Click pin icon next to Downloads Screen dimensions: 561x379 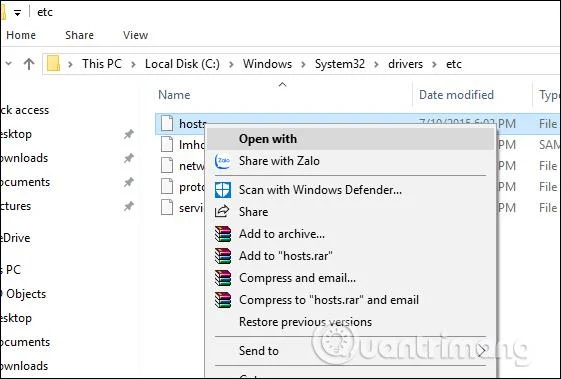point(128,158)
